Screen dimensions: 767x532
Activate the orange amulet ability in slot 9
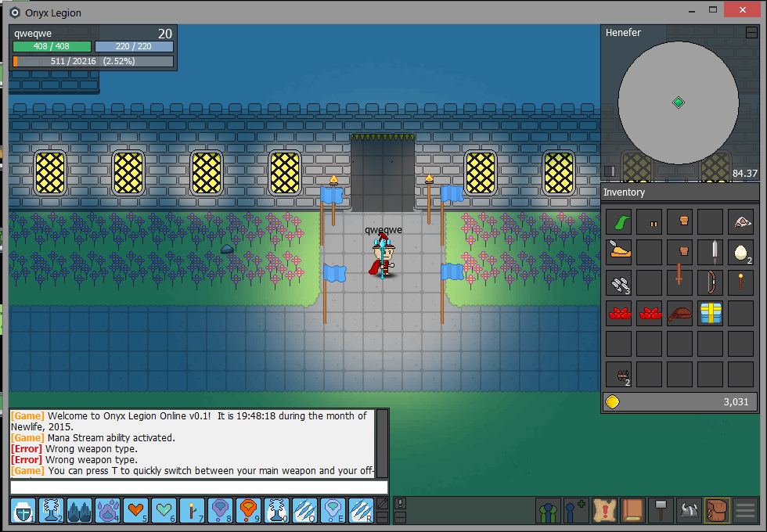pyautogui.click(x=248, y=510)
